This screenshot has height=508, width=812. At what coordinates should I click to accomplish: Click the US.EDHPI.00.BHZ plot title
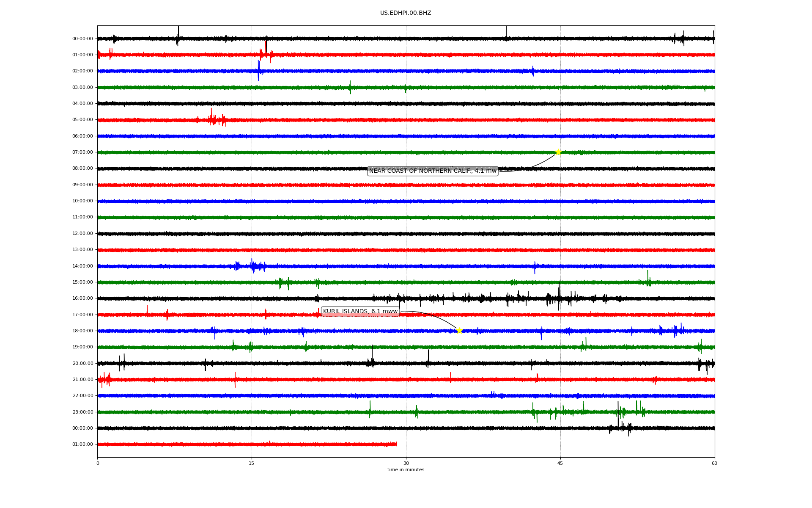tap(406, 13)
